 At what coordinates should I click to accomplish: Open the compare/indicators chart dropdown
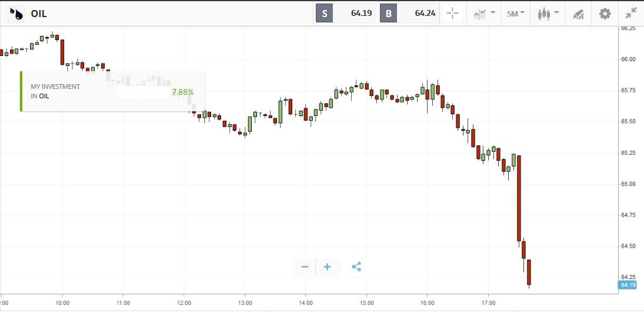point(484,14)
